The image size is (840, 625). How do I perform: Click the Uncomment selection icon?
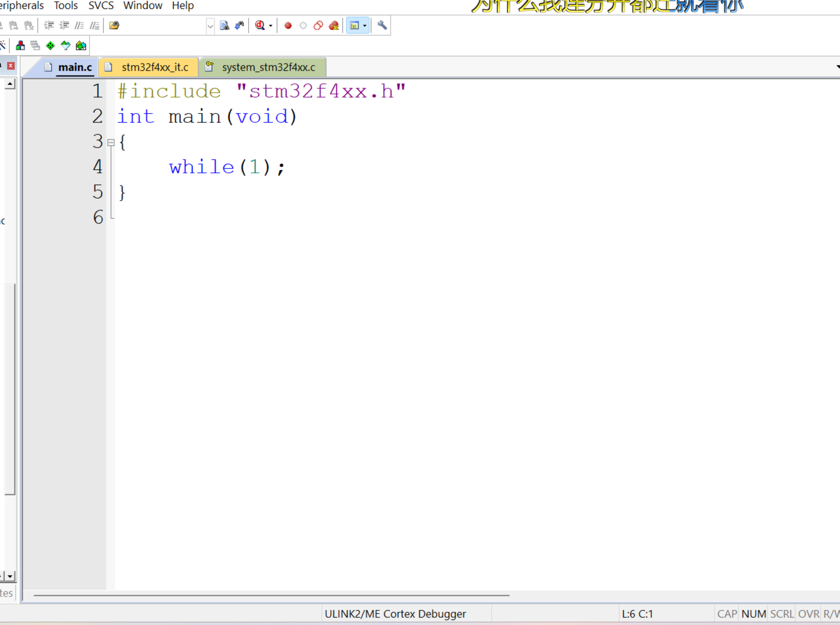click(x=95, y=26)
